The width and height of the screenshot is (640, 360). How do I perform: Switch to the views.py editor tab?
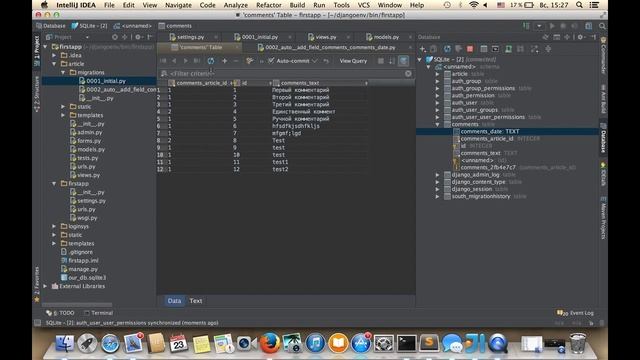click(326, 37)
